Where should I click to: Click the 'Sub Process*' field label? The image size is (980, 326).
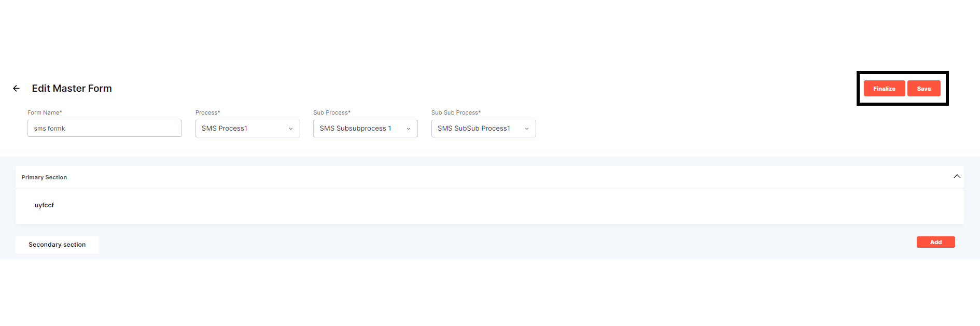point(332,112)
